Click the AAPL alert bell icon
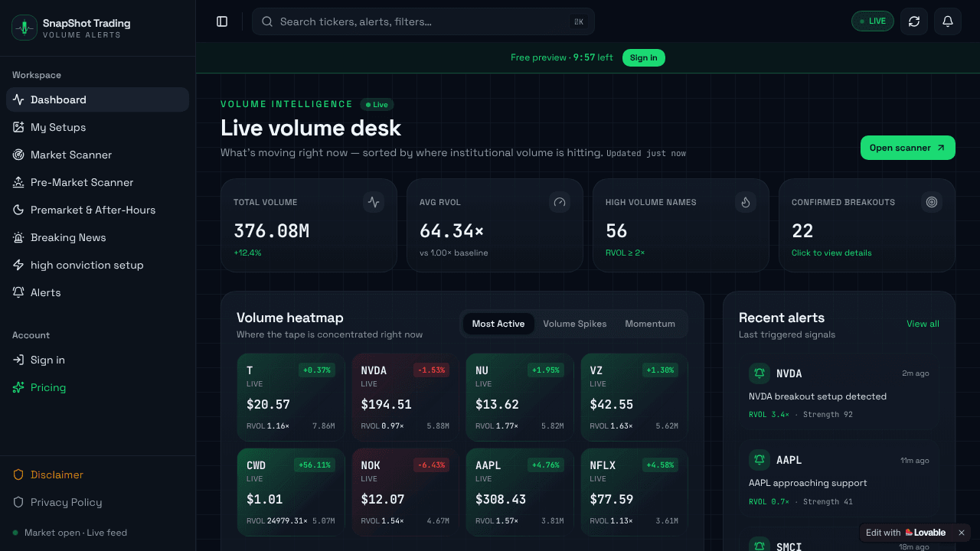 click(x=759, y=460)
